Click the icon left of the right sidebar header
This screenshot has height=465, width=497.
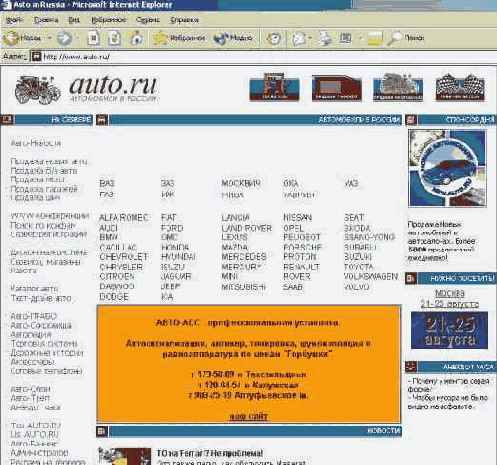pyautogui.click(x=411, y=119)
